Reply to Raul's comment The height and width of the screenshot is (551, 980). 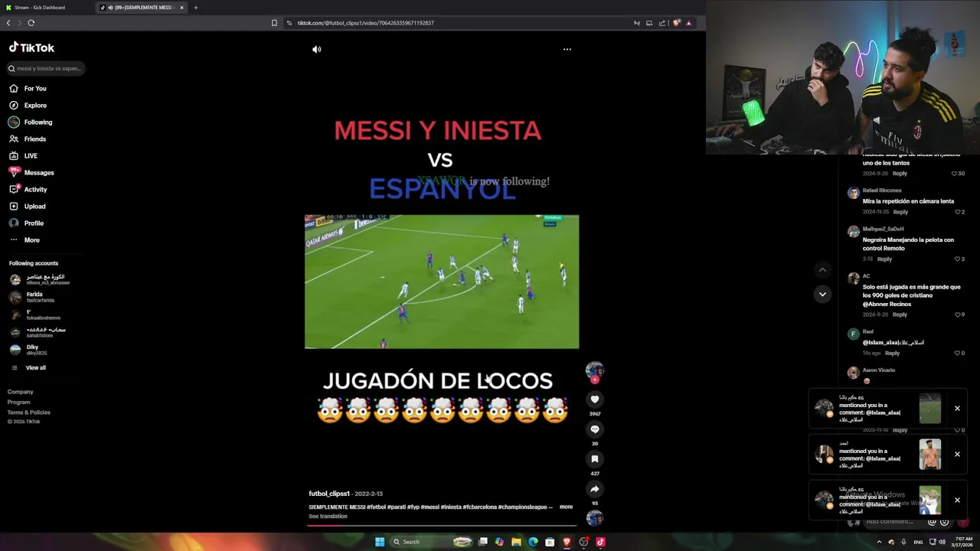(x=892, y=354)
